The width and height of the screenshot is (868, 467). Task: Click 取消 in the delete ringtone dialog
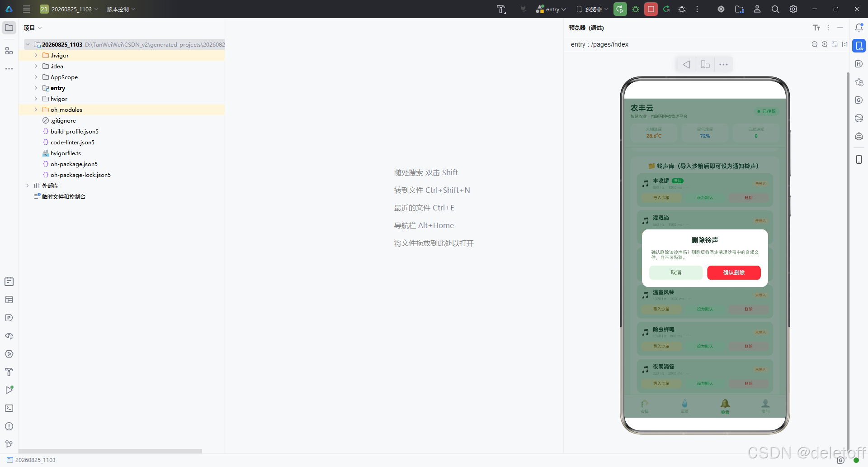676,272
